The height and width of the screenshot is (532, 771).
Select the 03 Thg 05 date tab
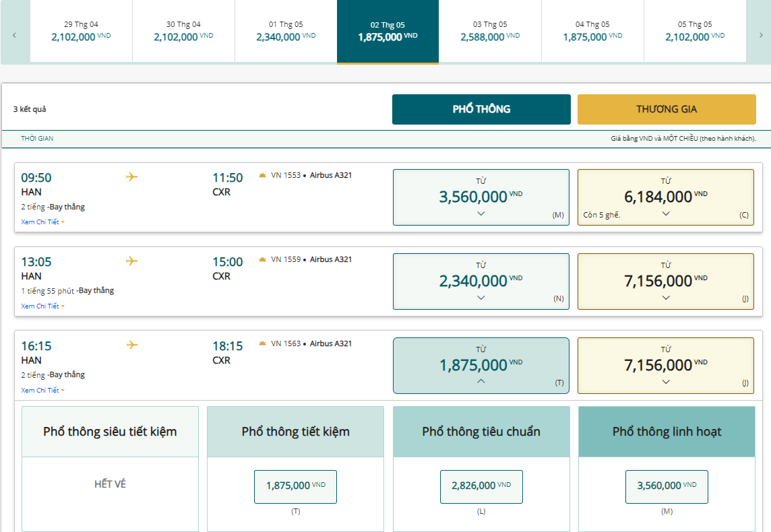coord(490,32)
